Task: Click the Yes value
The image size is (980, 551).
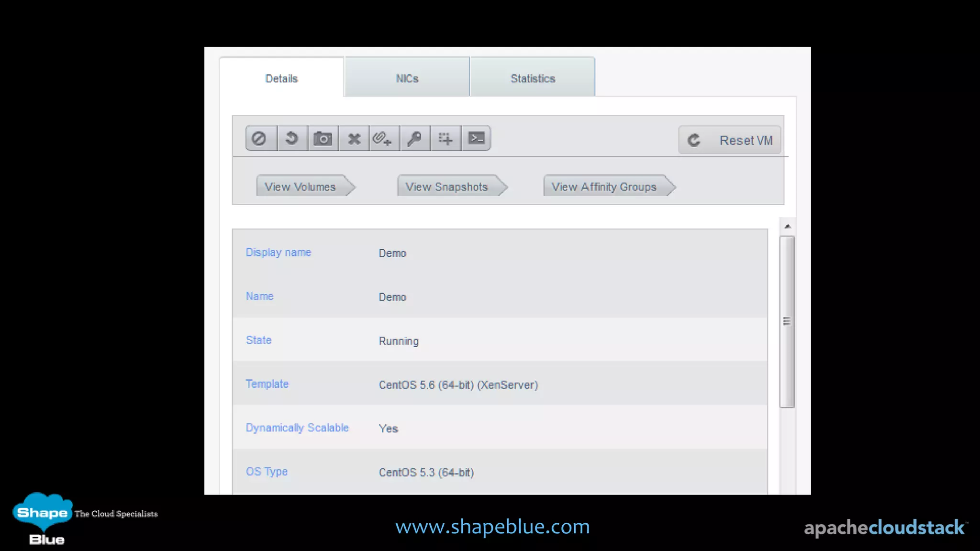Action: [x=388, y=429]
